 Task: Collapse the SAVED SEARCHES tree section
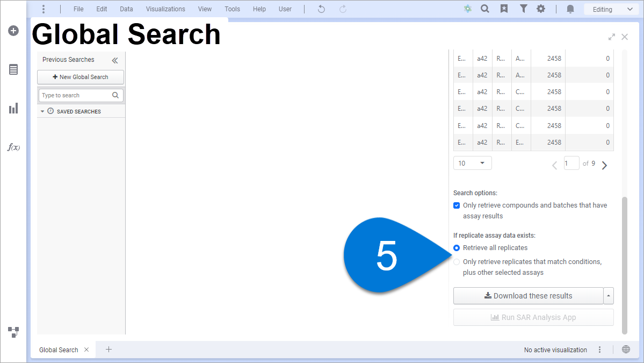click(42, 111)
